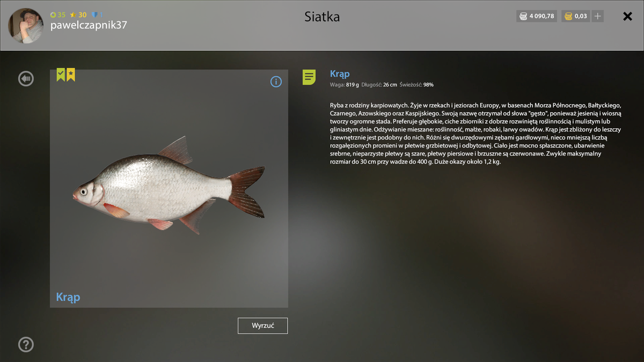
Task: Add gold coins with the plus button
Action: 597,16
